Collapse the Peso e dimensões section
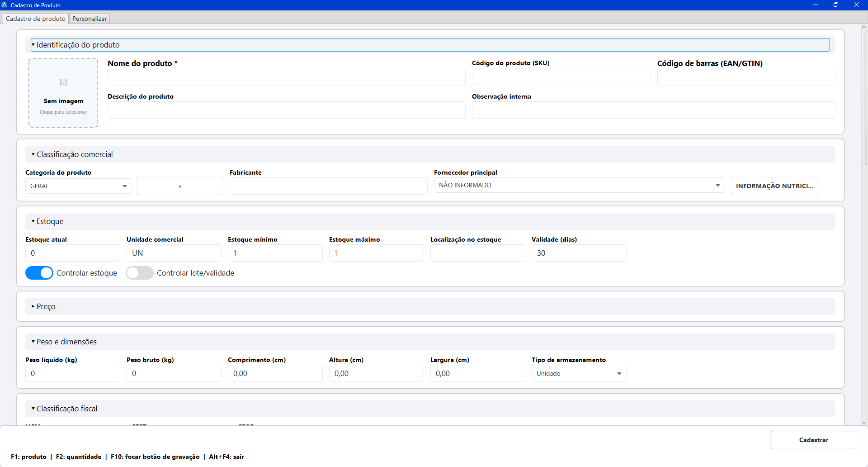The height and width of the screenshot is (467, 868). pyautogui.click(x=430, y=342)
